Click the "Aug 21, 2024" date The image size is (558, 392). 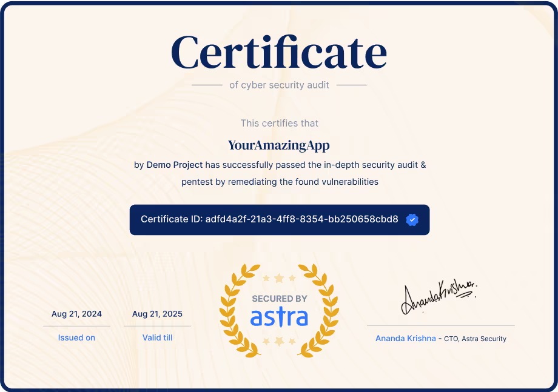(76, 314)
